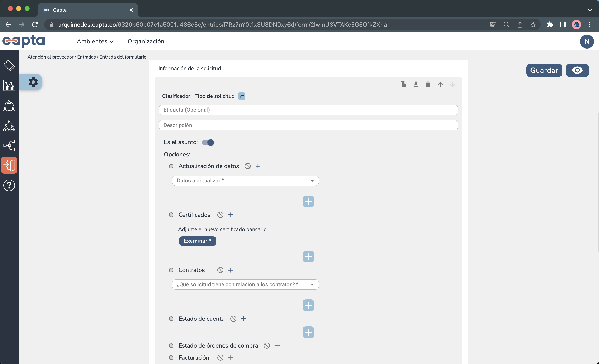Open the Ambientes menu chevron

[x=112, y=41]
